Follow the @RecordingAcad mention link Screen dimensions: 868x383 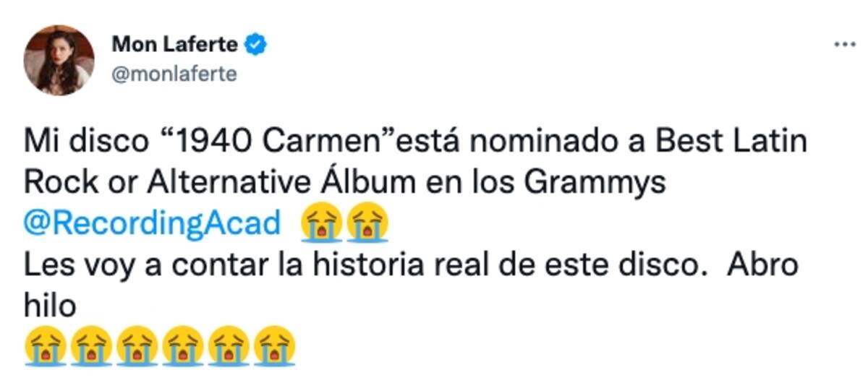click(x=152, y=224)
